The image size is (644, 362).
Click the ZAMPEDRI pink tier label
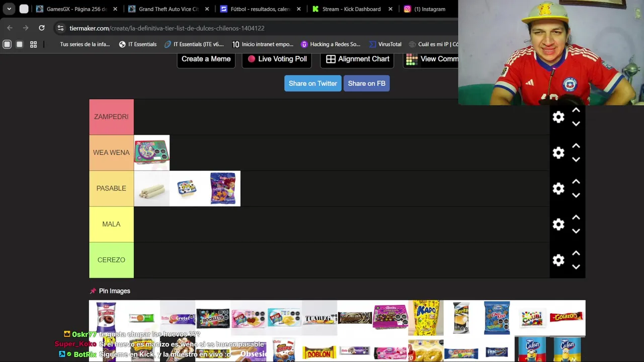(x=111, y=117)
